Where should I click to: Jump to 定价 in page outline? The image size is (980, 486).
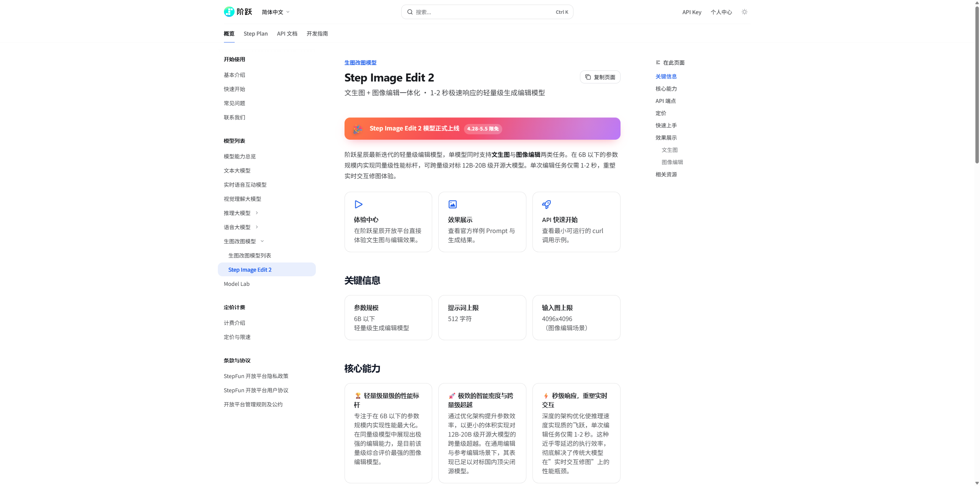tap(660, 113)
